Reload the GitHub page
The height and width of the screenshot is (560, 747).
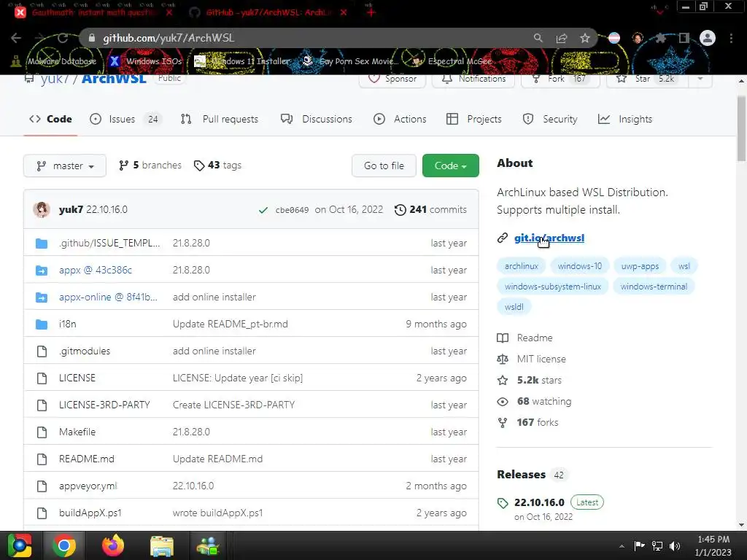[x=63, y=38]
